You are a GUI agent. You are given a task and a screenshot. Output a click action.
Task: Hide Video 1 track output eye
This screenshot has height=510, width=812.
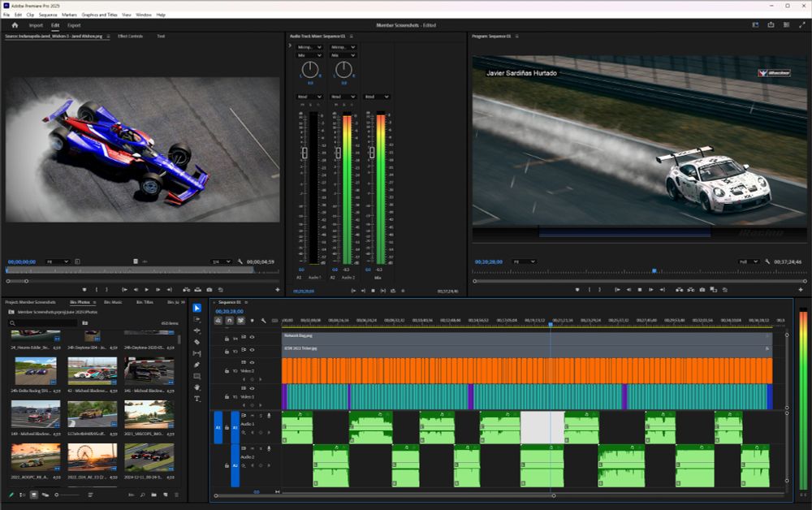tap(253, 388)
